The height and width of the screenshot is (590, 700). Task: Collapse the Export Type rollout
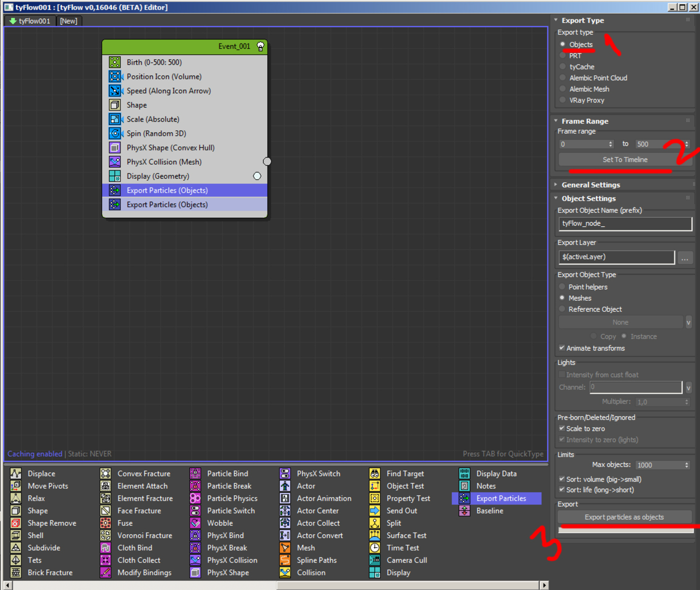555,20
